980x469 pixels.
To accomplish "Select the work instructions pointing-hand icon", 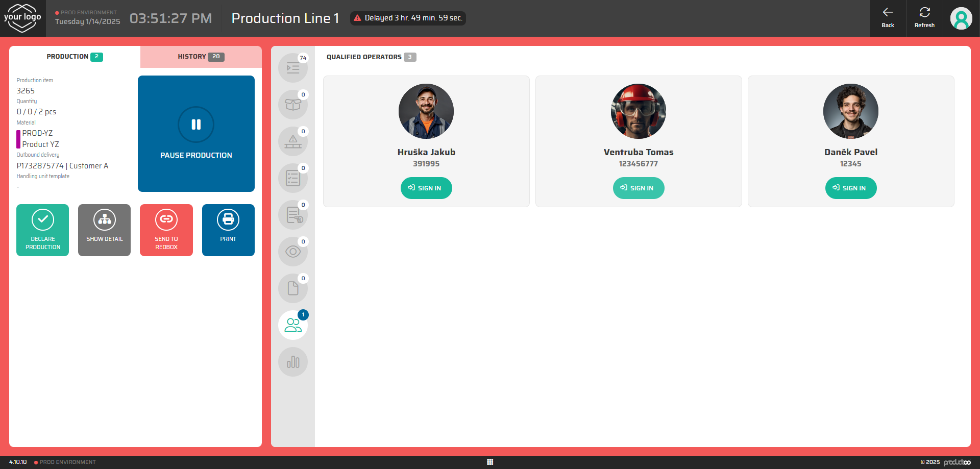I will (x=292, y=215).
